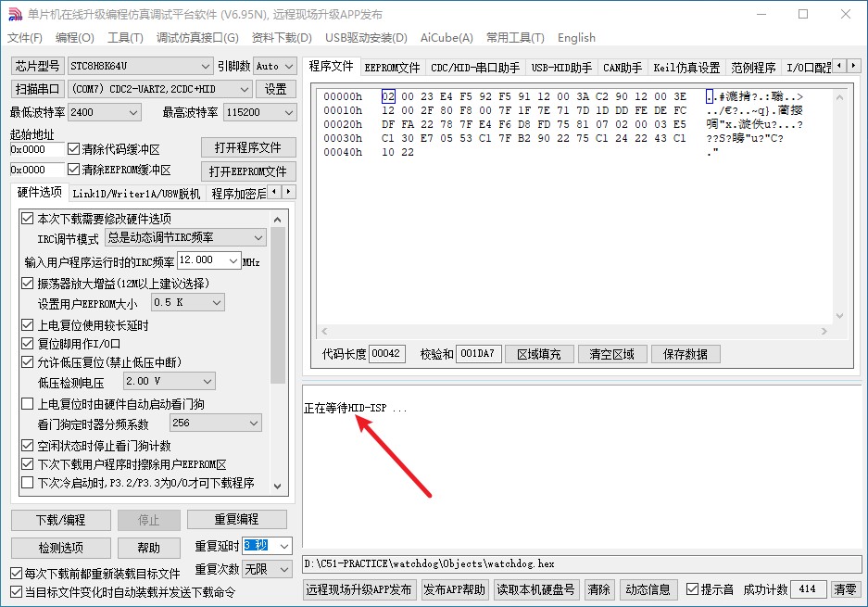This screenshot has height=607, width=868.
Task: Click 扫描串口 button
Action: tap(38, 89)
